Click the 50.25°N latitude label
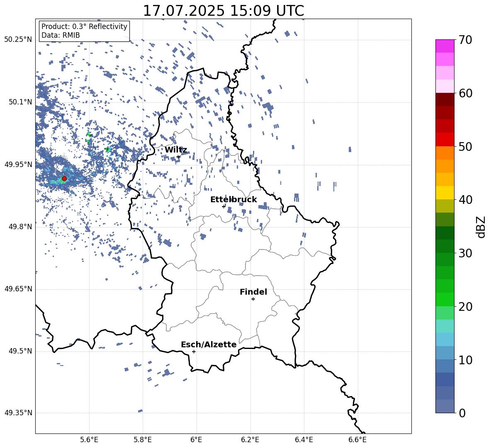Viewport: 491px width, 448px height. tap(18, 40)
